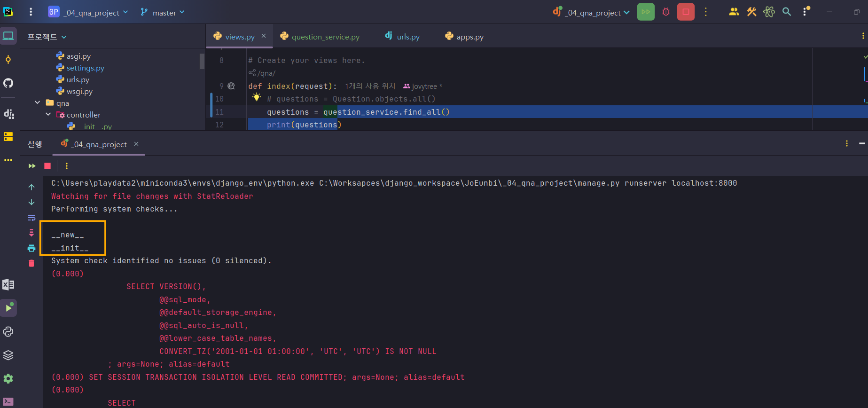
Task: Stop the running server with red stop button
Action: point(686,12)
